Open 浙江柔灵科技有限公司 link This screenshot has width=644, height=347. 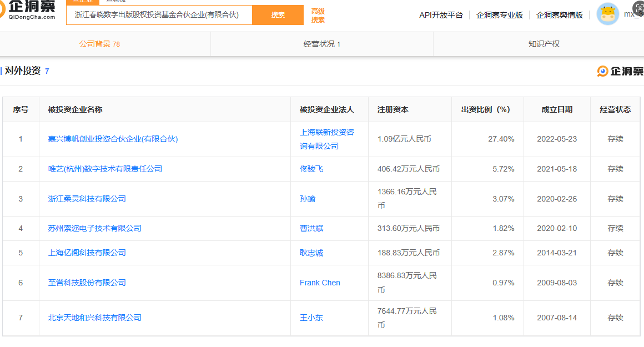(87, 199)
